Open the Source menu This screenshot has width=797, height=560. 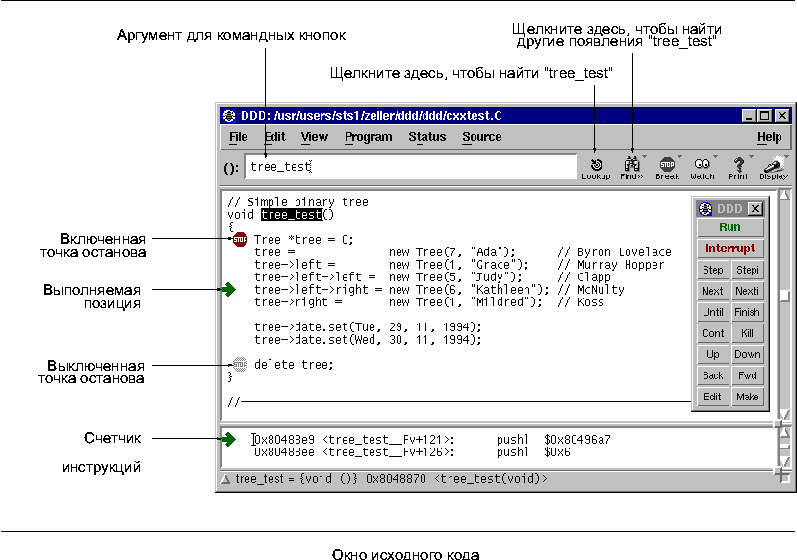(482, 137)
